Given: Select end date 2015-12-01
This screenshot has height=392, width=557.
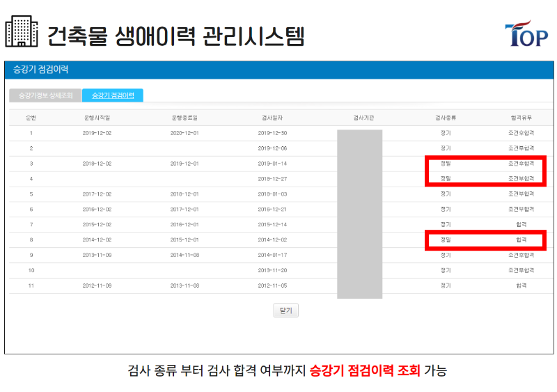Looking at the screenshot, I should click(x=185, y=240).
